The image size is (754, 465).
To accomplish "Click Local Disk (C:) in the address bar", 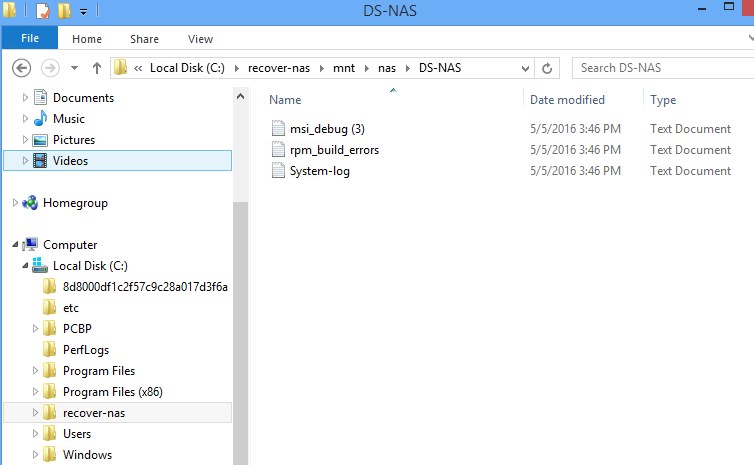I will pyautogui.click(x=187, y=68).
